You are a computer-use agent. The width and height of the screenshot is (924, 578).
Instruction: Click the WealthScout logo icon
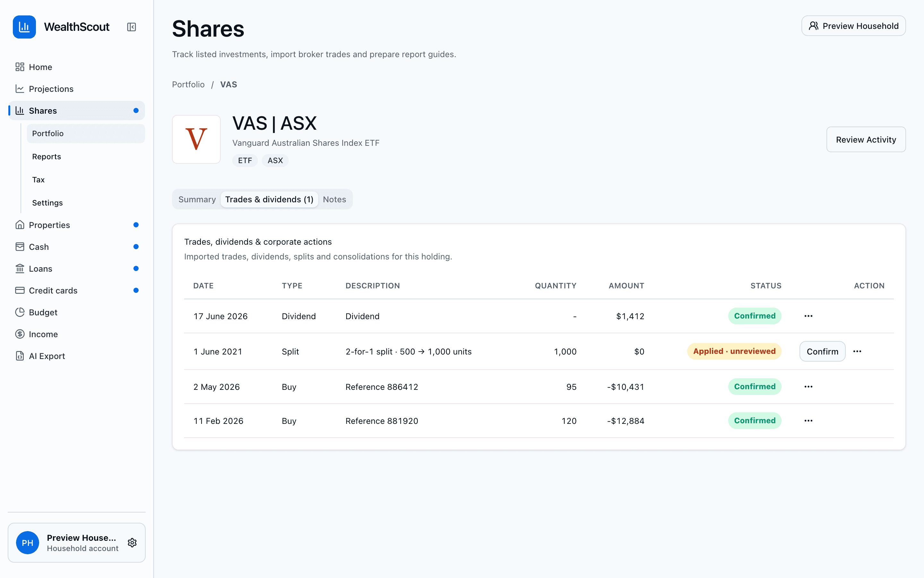tap(24, 27)
